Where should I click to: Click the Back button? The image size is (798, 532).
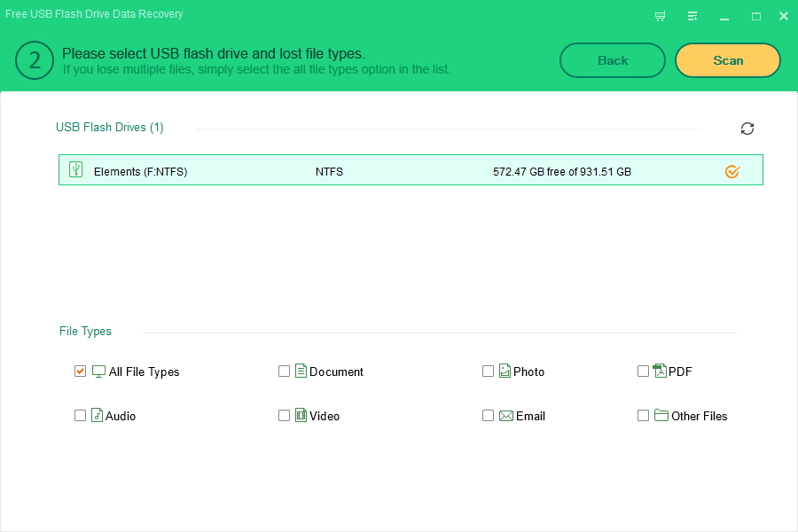(612, 60)
